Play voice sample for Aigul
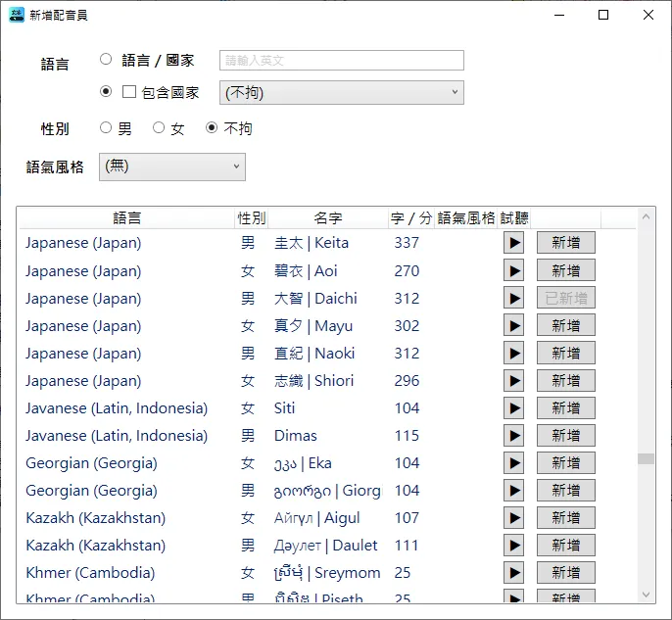 (x=513, y=517)
